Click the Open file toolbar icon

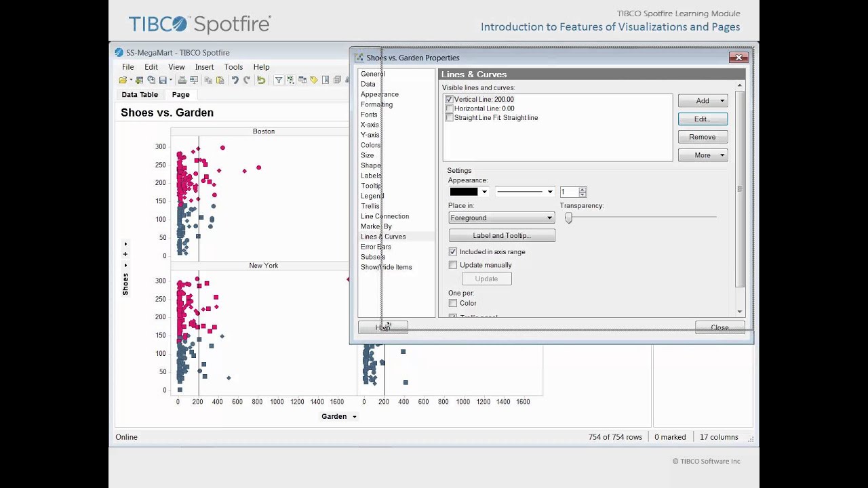(x=123, y=80)
